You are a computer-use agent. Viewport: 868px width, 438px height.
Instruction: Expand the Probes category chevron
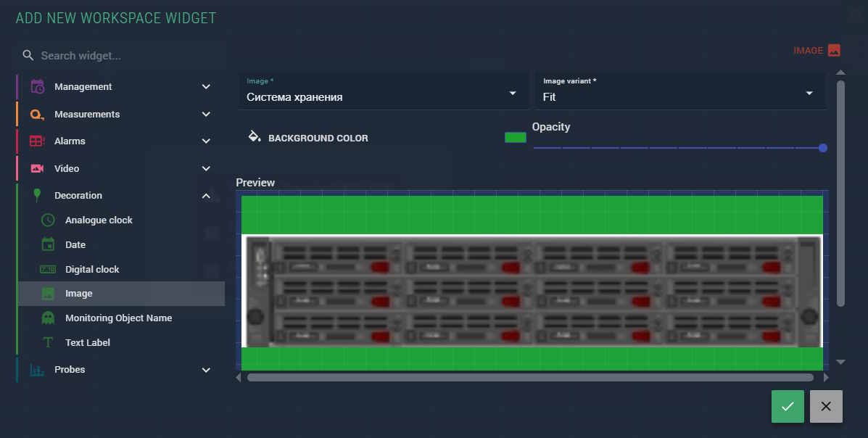click(206, 370)
